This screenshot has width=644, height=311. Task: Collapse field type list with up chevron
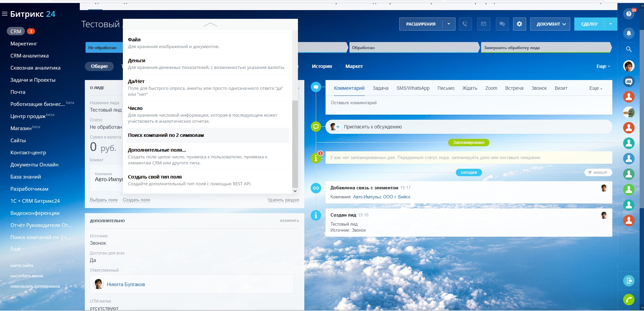(210, 25)
